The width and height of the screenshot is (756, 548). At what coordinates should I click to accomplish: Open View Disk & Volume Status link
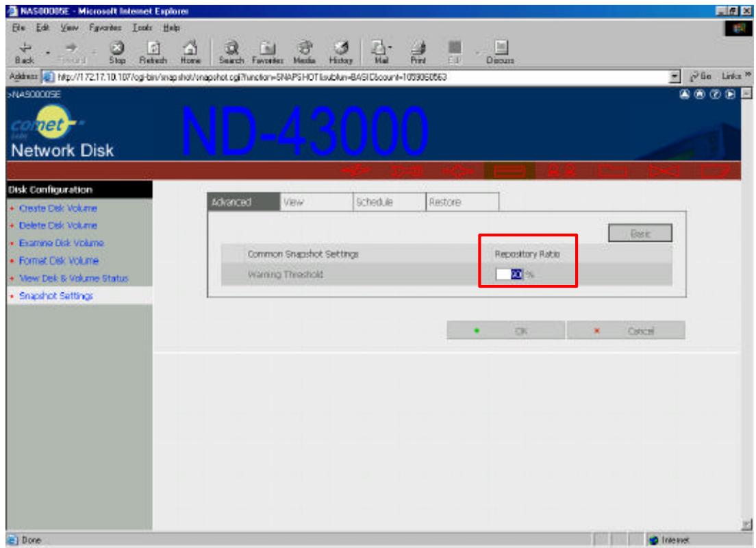(73, 278)
